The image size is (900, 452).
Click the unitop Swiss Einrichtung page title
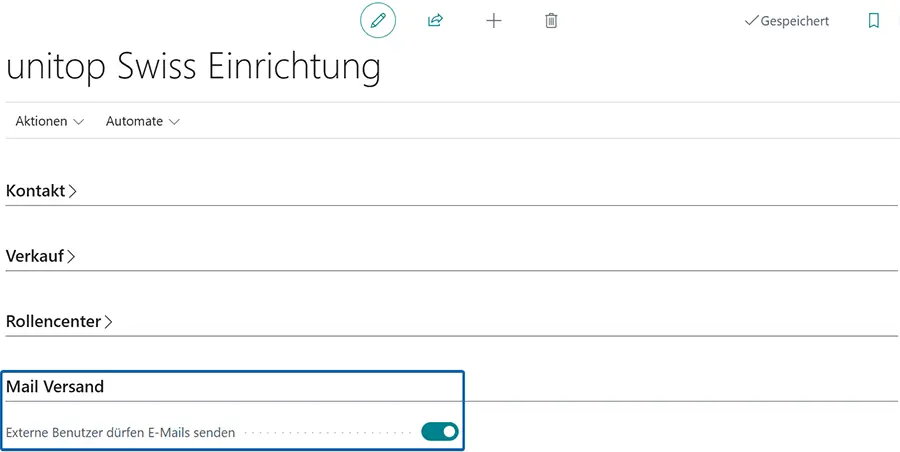pos(193,67)
